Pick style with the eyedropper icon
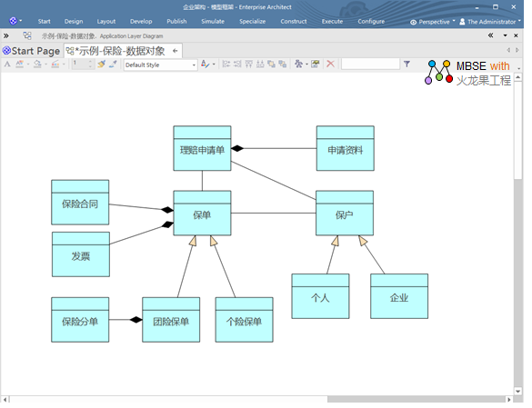This screenshot has height=408, width=532. pyautogui.click(x=113, y=65)
